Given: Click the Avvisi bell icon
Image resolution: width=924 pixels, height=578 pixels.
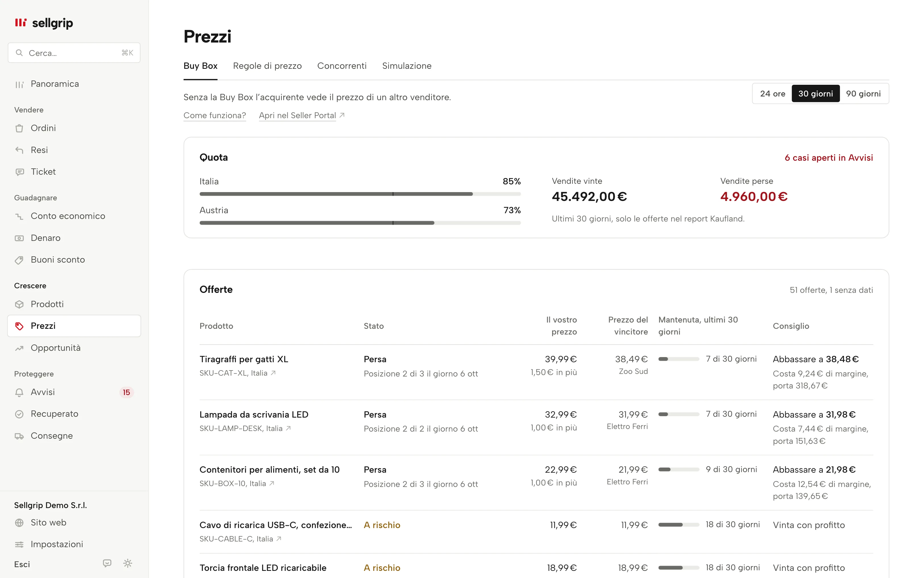Looking at the screenshot, I should pos(19,392).
